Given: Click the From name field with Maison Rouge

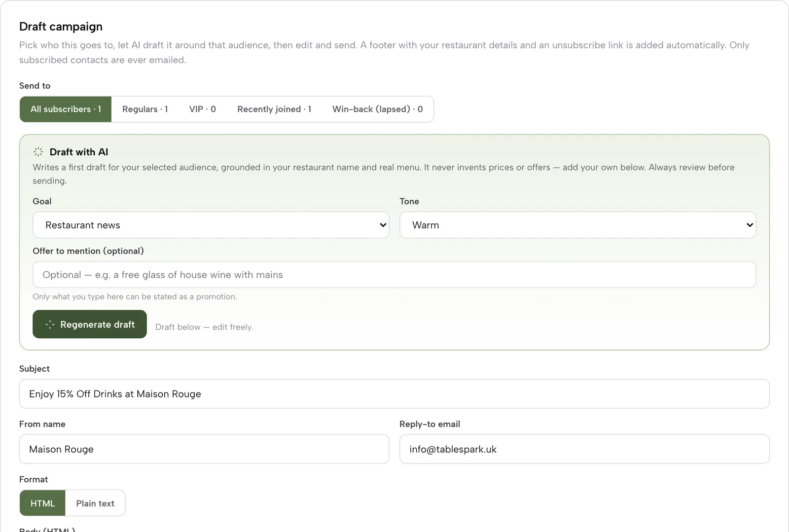Looking at the screenshot, I should pyautogui.click(x=204, y=449).
